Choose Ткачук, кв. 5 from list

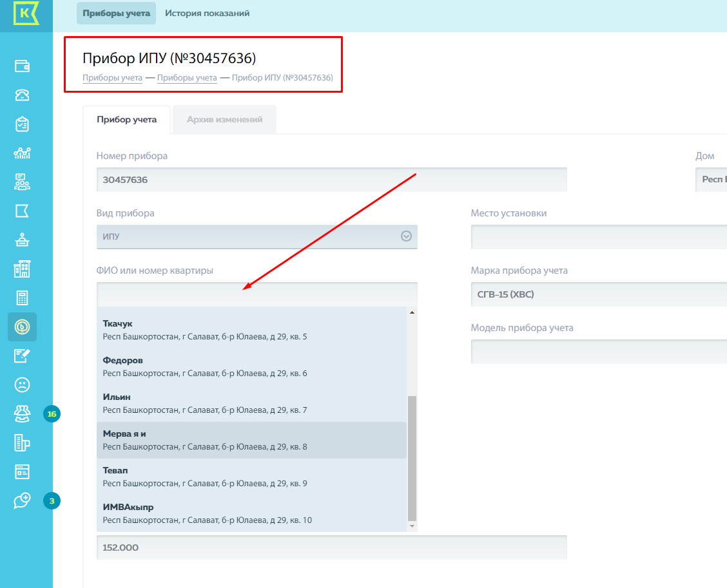(252, 330)
